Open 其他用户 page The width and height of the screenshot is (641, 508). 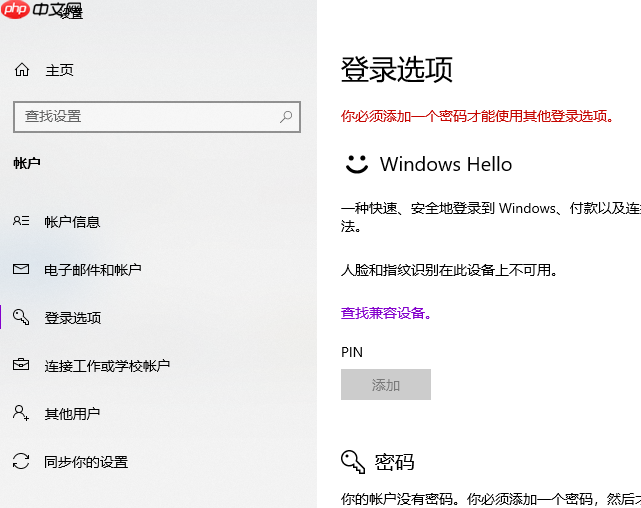click(x=72, y=414)
